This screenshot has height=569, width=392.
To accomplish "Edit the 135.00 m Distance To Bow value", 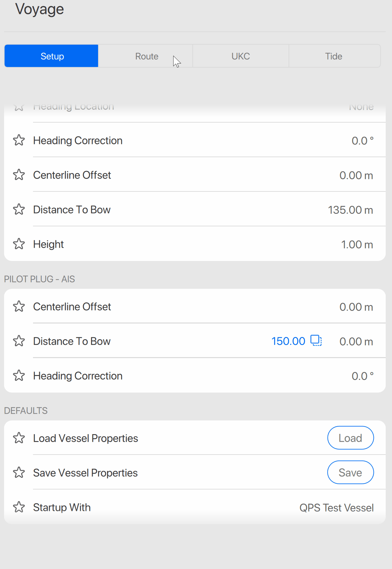I will point(350,210).
